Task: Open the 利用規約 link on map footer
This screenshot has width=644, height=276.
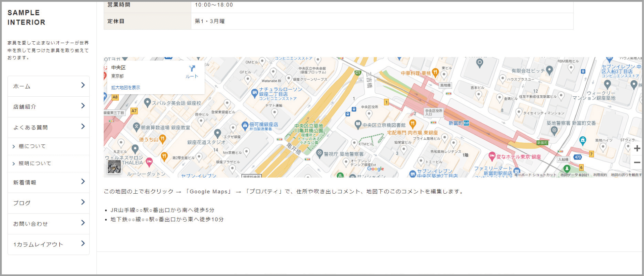Action: point(600,175)
